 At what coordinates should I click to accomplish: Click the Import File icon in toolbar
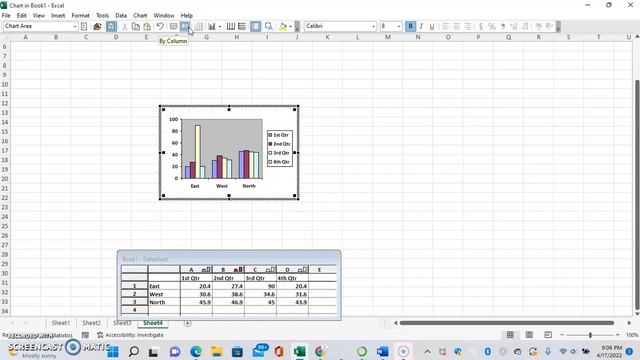point(97,26)
